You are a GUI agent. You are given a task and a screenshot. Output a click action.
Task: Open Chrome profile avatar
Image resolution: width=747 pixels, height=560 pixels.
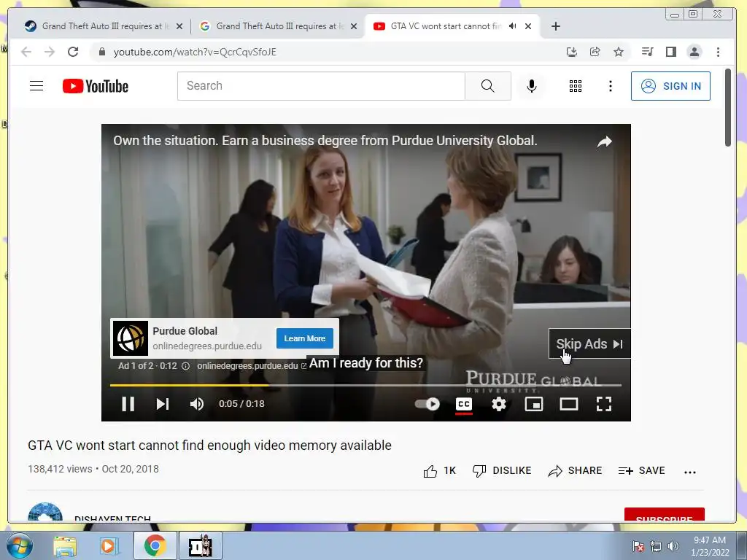(694, 52)
